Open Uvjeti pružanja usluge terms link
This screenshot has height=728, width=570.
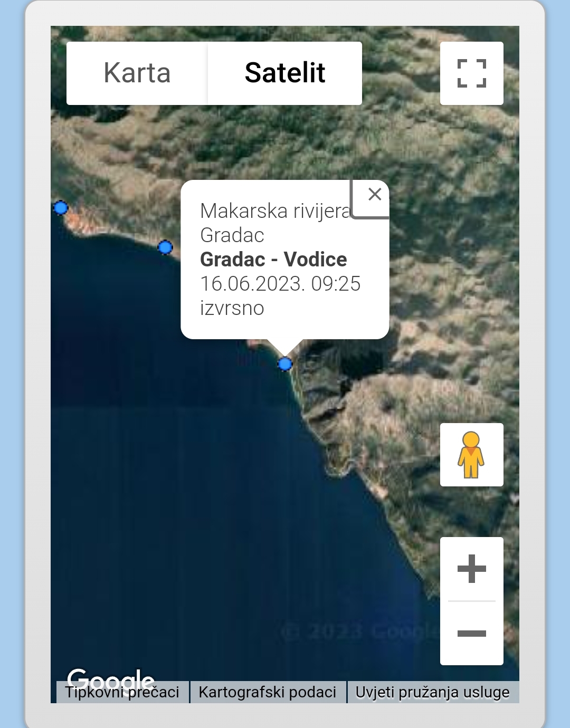[432, 692]
